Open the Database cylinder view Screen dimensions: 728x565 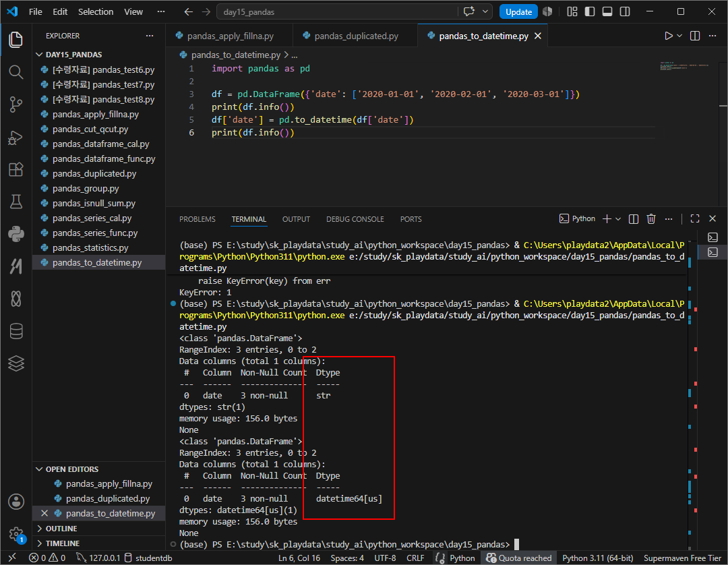tap(16, 331)
